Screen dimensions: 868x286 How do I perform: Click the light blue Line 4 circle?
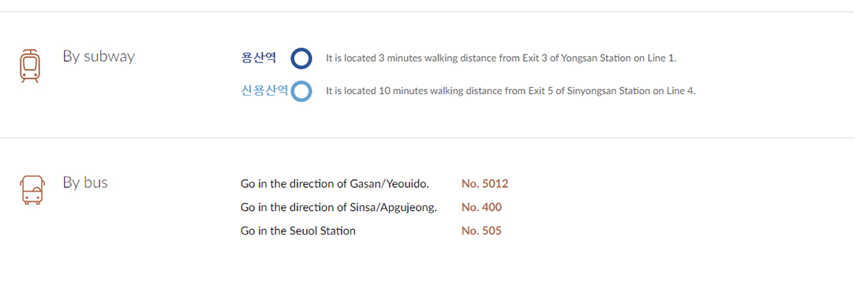point(301,92)
